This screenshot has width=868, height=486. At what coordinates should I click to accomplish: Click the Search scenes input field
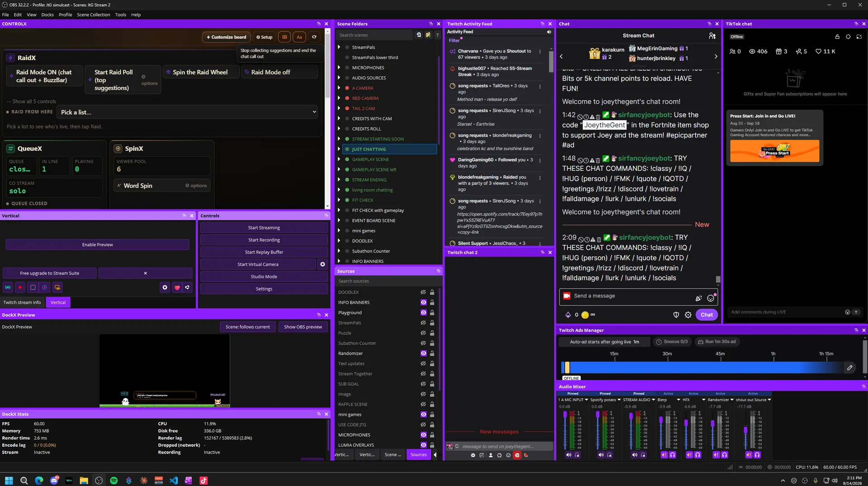374,35
